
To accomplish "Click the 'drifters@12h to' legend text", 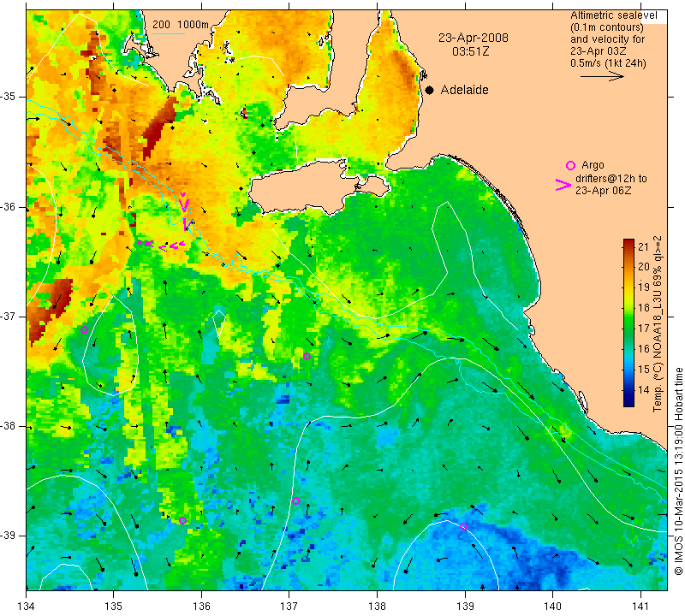I will coord(611,179).
